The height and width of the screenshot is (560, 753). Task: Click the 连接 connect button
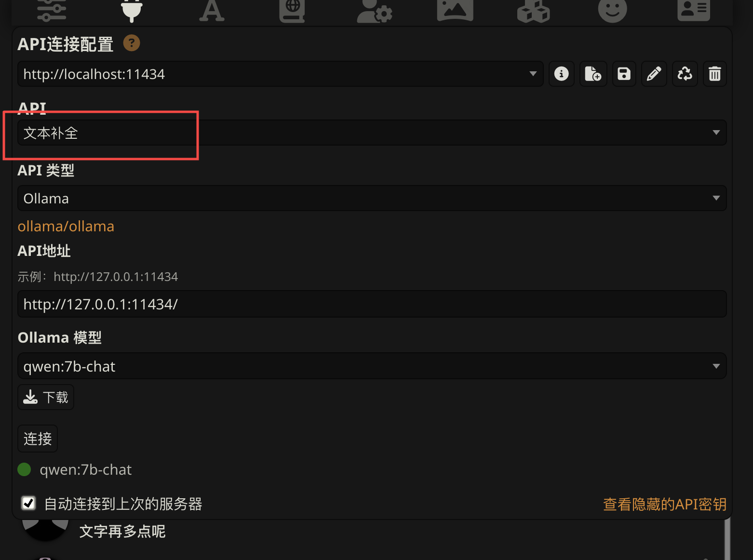[38, 439]
